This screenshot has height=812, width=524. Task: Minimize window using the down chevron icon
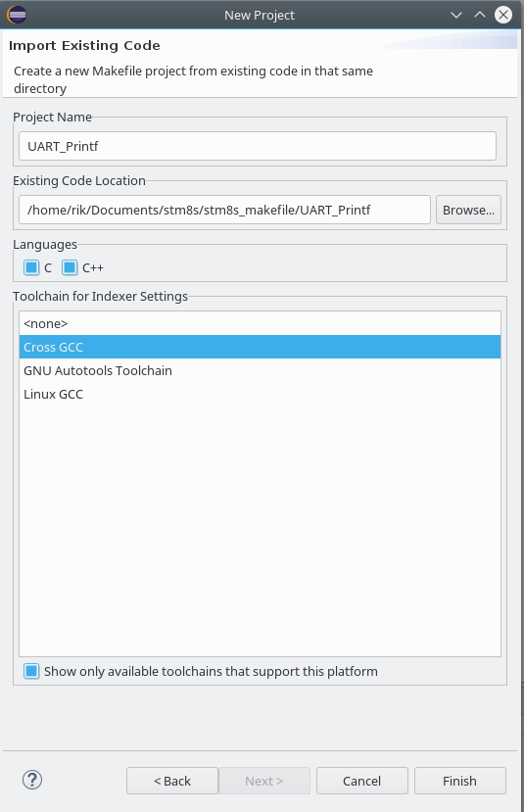pyautogui.click(x=456, y=15)
